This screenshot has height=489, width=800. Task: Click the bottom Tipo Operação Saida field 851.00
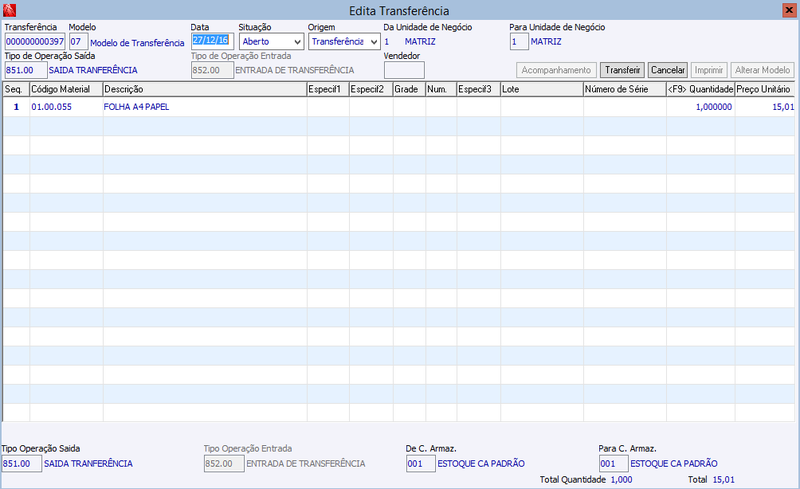pos(21,464)
